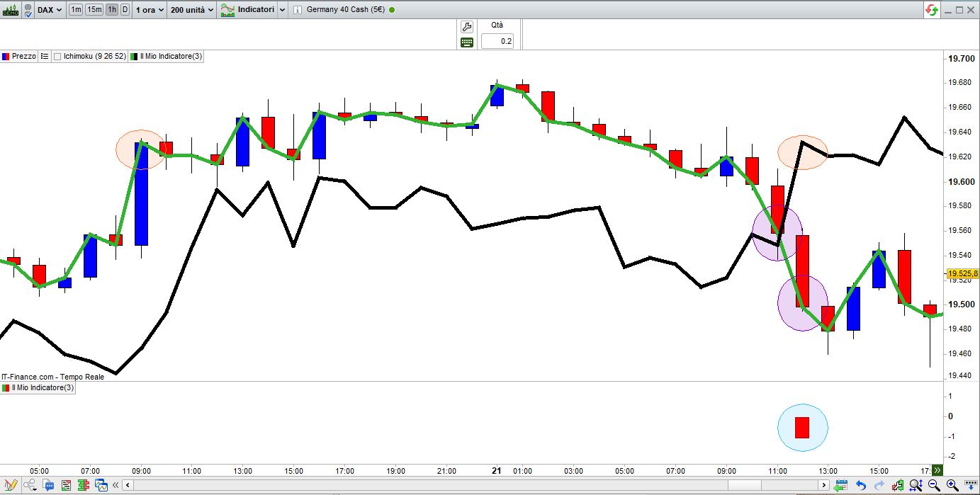Collapse the toolbar with double left chevron
980x495 pixels.
[116, 485]
